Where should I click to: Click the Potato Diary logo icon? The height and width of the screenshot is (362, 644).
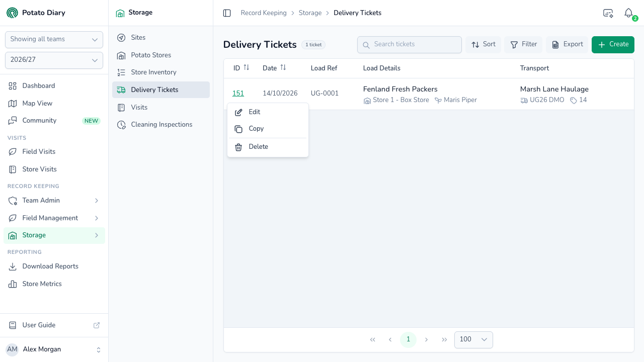coord(12,13)
